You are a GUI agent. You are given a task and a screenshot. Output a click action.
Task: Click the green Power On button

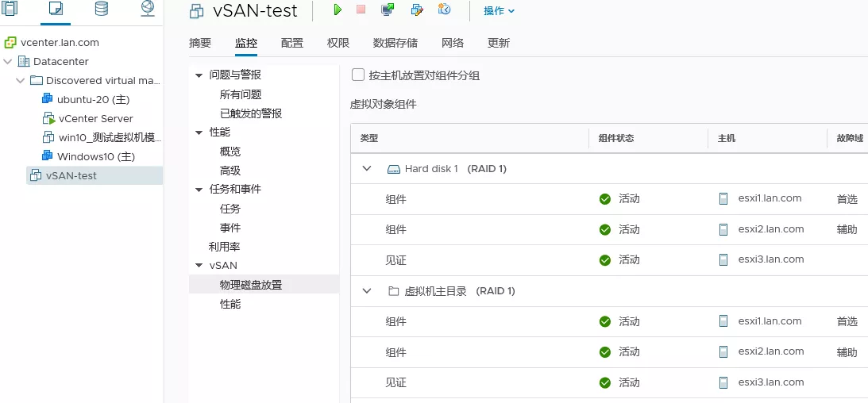(x=338, y=10)
